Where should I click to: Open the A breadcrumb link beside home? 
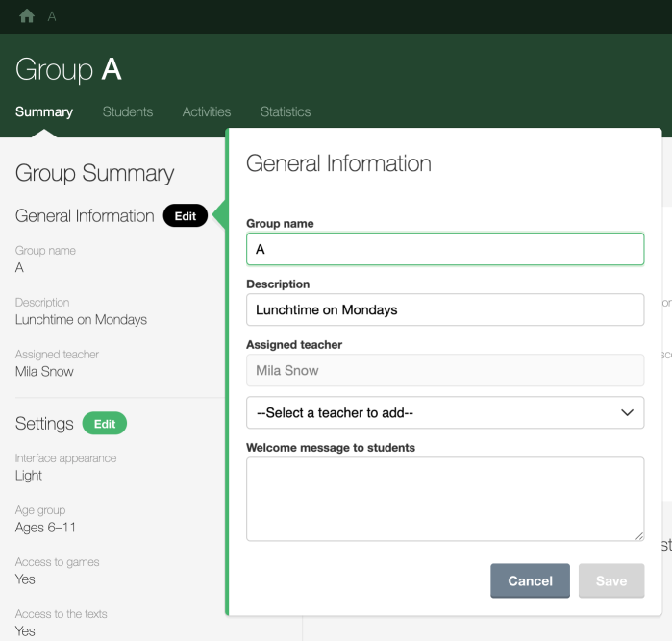52,16
